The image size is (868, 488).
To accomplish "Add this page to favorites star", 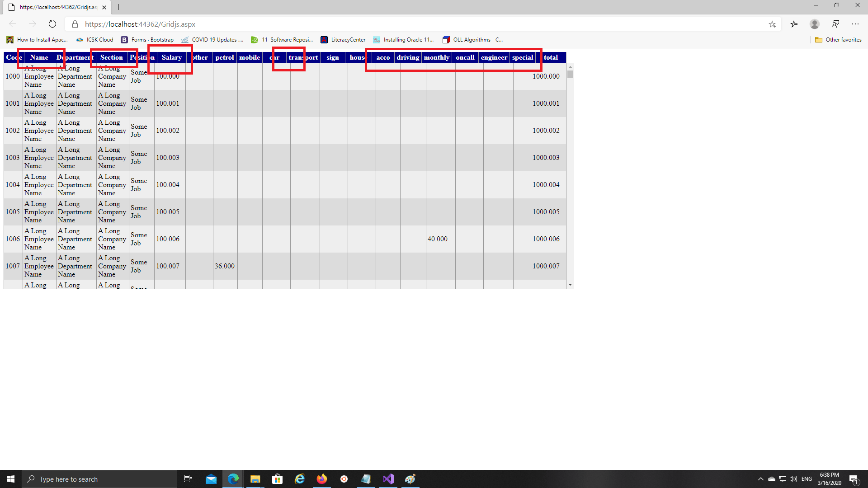I will [772, 24].
